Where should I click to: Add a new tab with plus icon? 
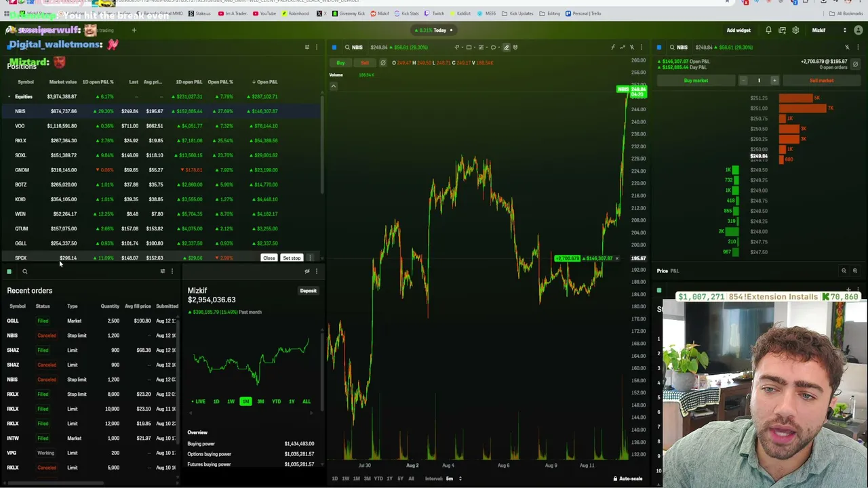point(134,30)
